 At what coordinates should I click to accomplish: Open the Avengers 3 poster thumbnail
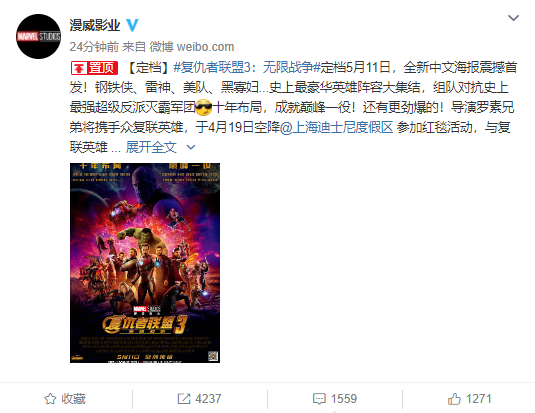(x=145, y=263)
